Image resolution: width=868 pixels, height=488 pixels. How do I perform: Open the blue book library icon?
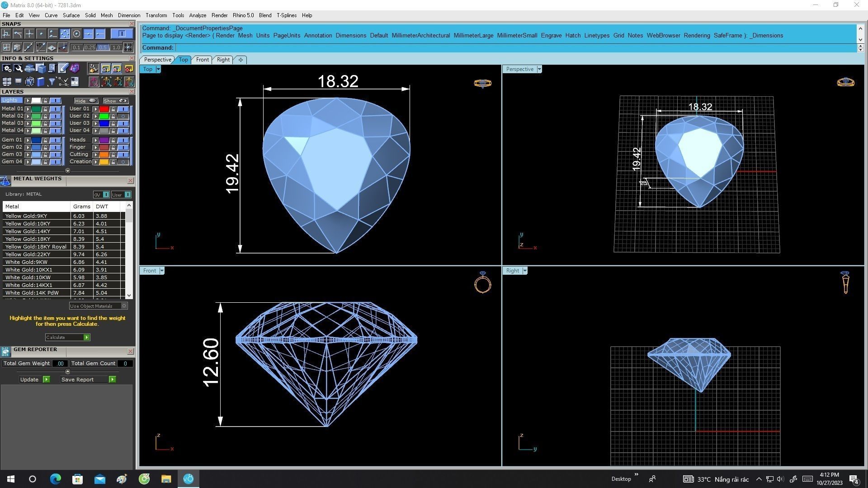point(41,82)
